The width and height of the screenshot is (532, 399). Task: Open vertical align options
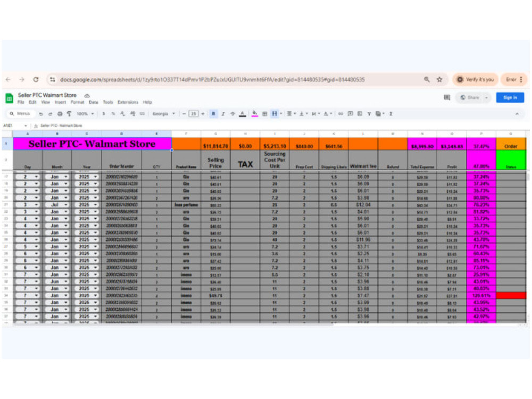(303, 114)
